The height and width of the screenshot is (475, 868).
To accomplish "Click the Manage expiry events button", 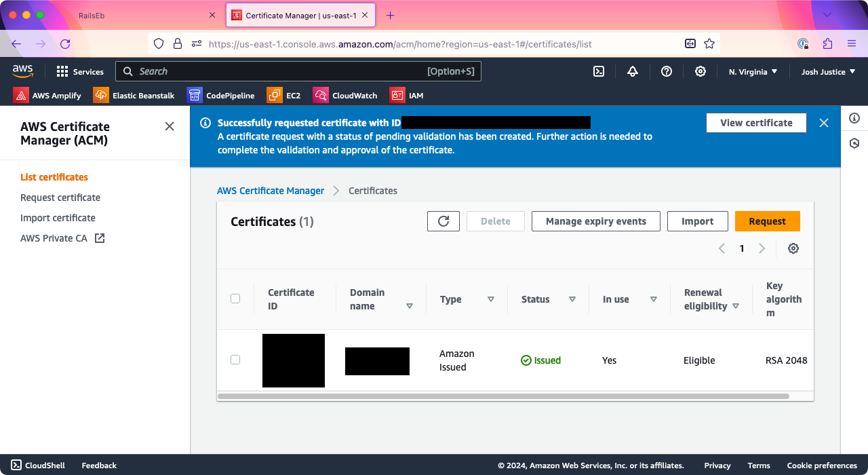I will 596,221.
